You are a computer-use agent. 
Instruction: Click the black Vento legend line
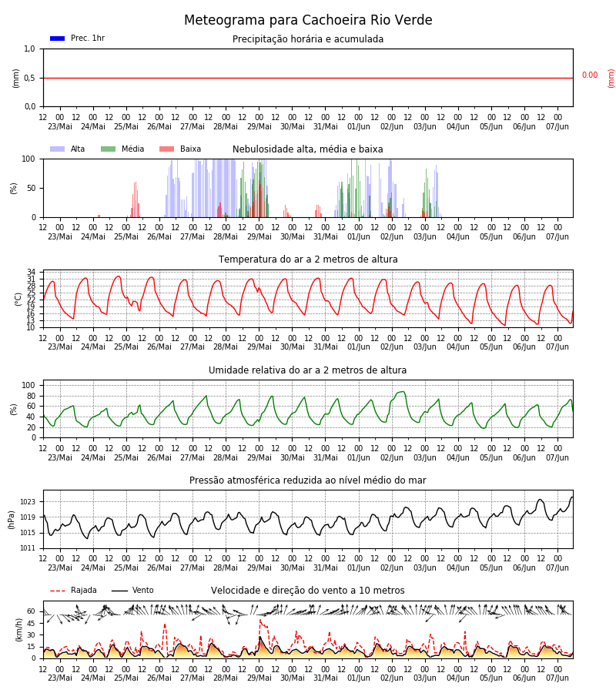[119, 591]
